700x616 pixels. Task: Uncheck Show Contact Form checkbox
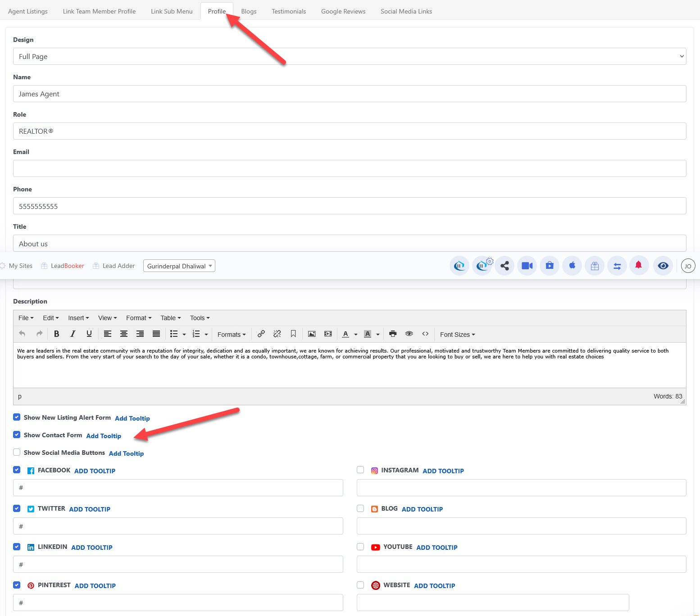[x=17, y=435]
